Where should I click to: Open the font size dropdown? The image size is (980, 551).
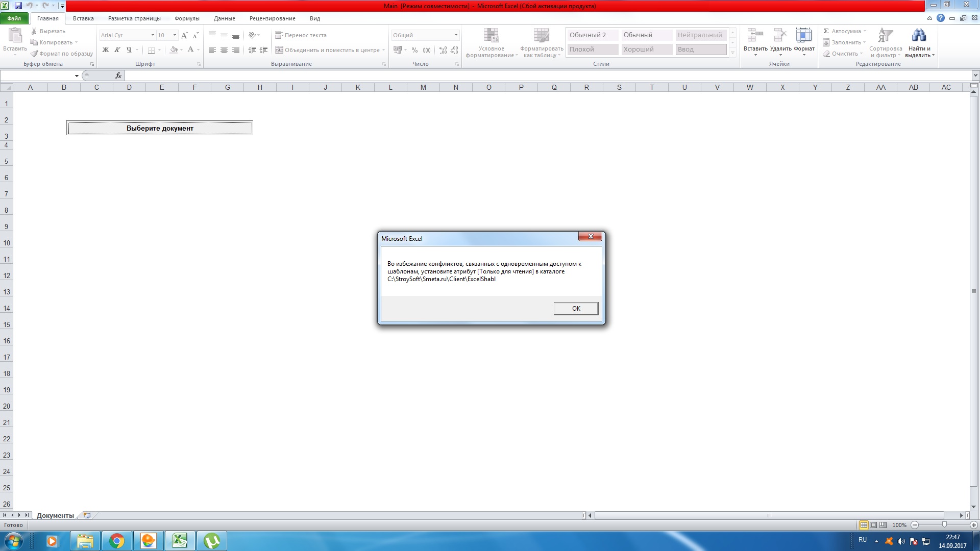[175, 35]
